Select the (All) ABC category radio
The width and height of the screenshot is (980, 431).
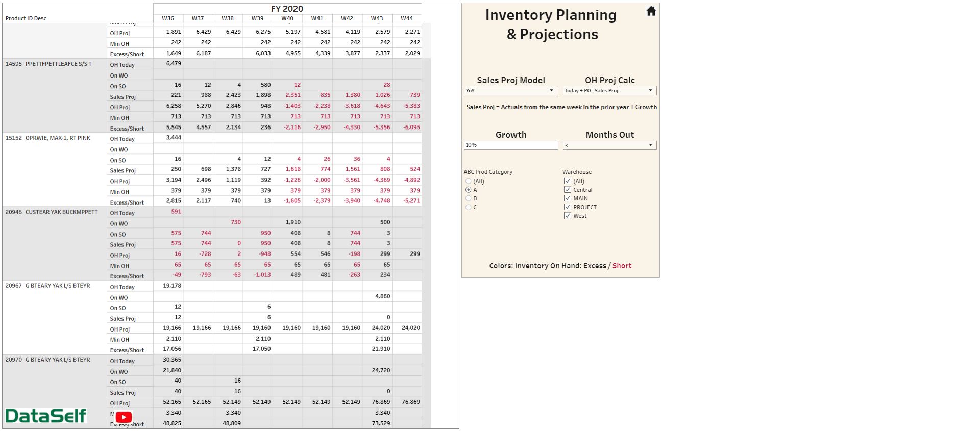[x=469, y=181]
